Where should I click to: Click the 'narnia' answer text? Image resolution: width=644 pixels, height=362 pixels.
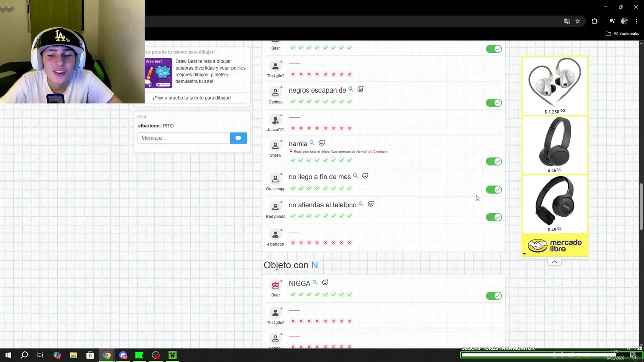(298, 144)
